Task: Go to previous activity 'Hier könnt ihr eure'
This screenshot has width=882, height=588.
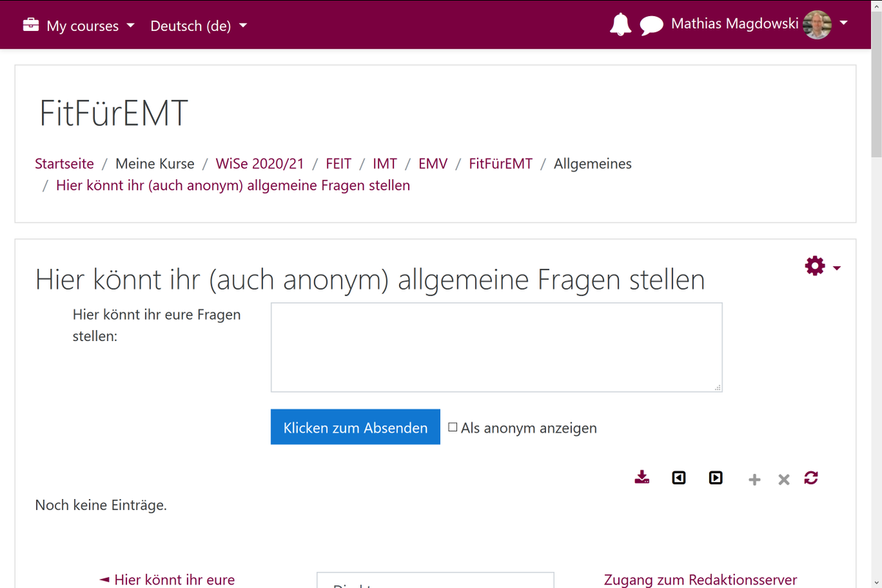Action: pyautogui.click(x=167, y=580)
